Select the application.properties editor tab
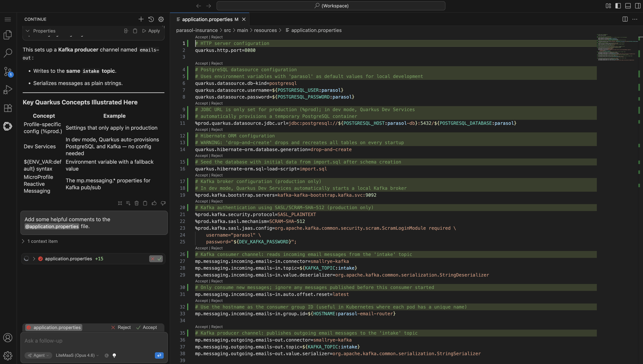Image resolution: width=643 pixels, height=364 pixels. click(207, 19)
